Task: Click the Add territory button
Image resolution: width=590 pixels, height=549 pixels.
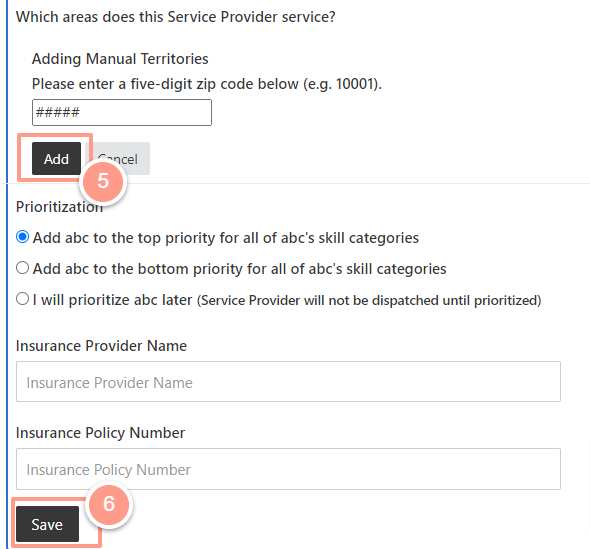Action: [56, 158]
